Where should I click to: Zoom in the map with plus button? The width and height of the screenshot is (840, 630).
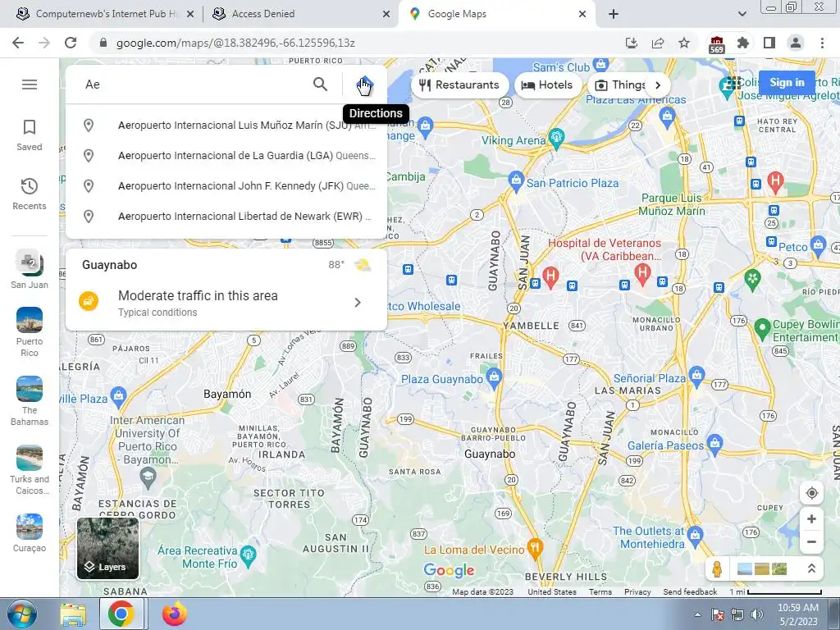[x=811, y=518]
